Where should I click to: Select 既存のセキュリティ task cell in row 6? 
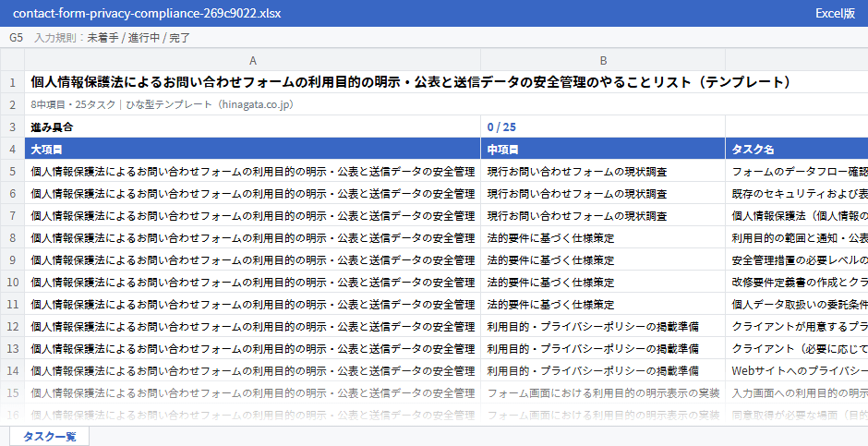[x=797, y=193]
